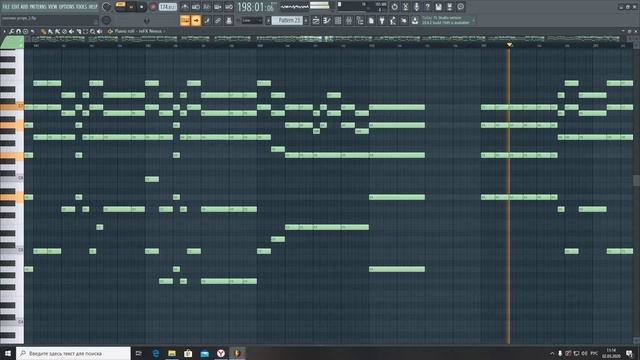Image resolution: width=640 pixels, height=360 pixels.
Task: Click the tempo field showing 174
Action: [167, 7]
